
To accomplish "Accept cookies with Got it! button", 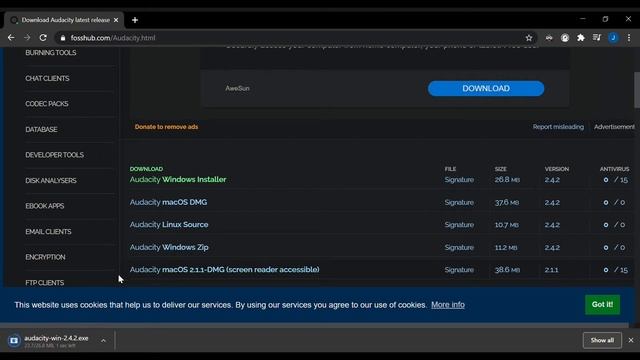I will pyautogui.click(x=602, y=304).
